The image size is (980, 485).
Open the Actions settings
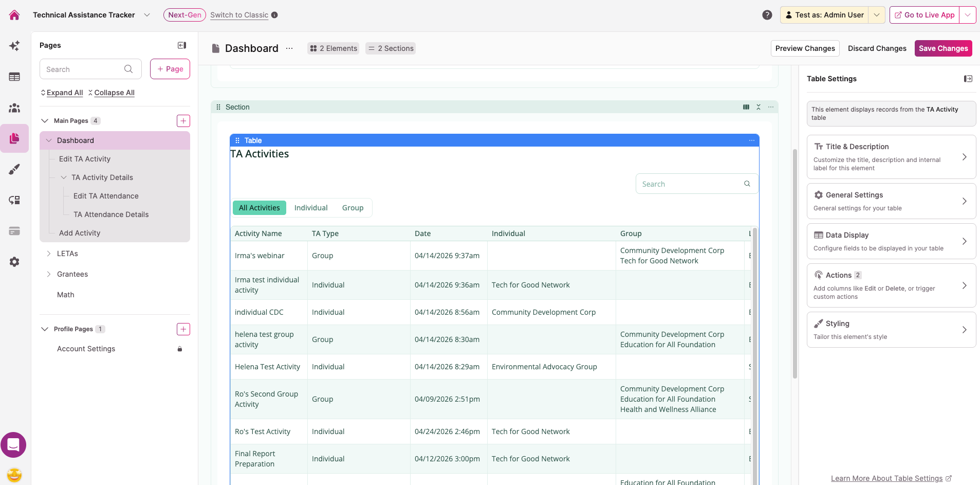click(x=891, y=285)
